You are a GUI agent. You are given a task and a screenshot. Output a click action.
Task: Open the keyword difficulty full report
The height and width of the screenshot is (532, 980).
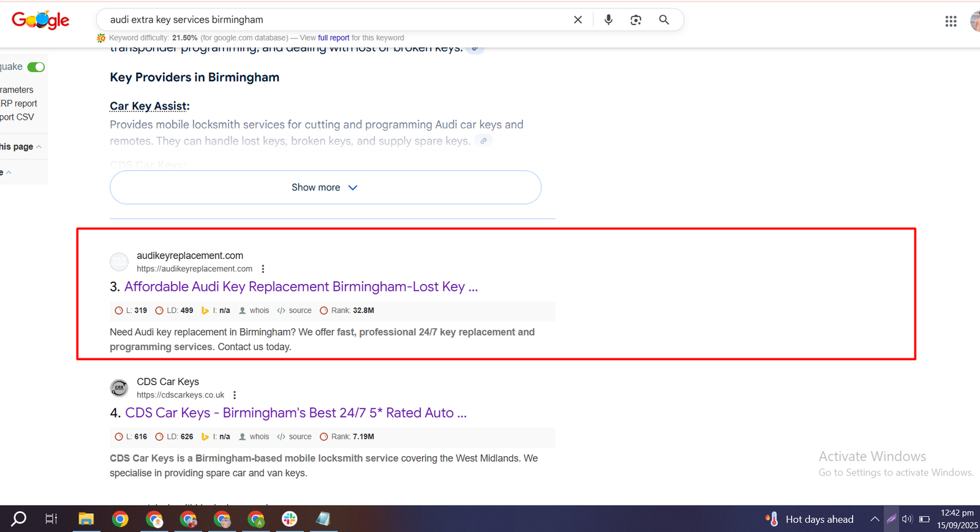333,38
